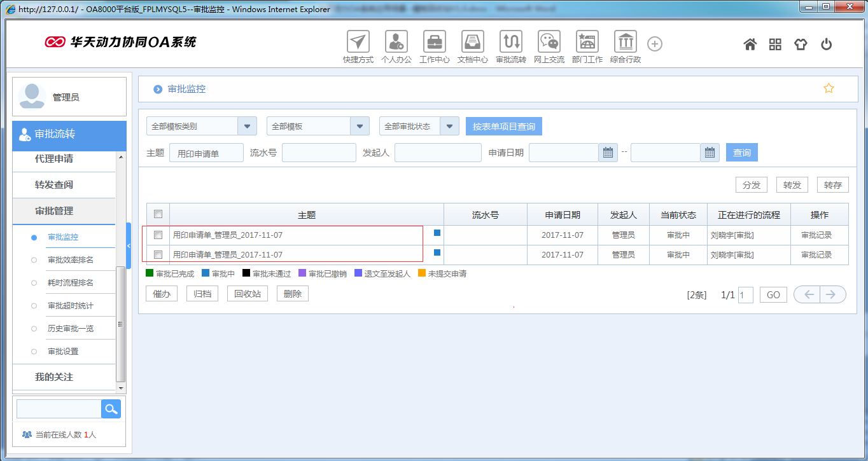Toggle the select-all checkbox in table header

(158, 214)
